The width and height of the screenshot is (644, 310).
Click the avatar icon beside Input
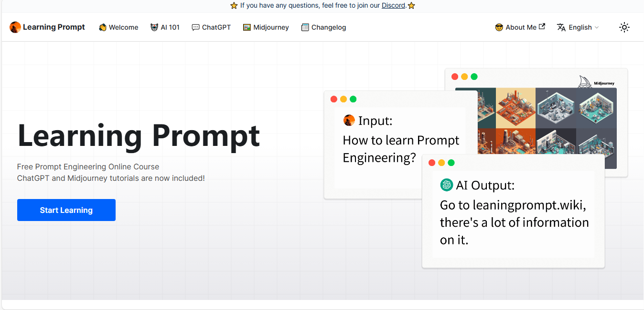[349, 121]
